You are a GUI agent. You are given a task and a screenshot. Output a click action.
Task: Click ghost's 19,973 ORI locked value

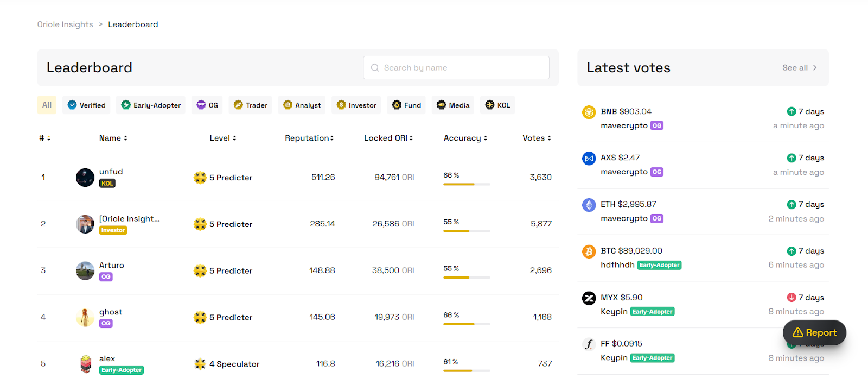click(394, 317)
